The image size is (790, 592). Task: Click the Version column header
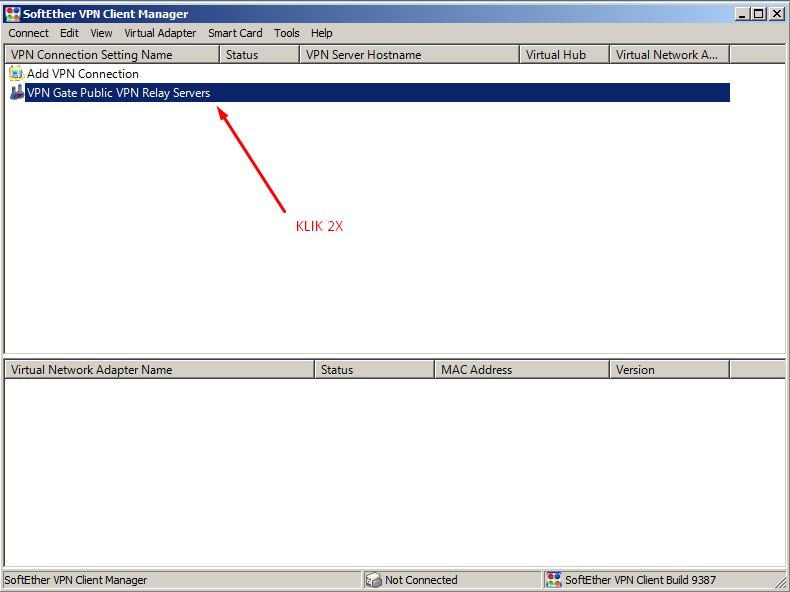[670, 370]
